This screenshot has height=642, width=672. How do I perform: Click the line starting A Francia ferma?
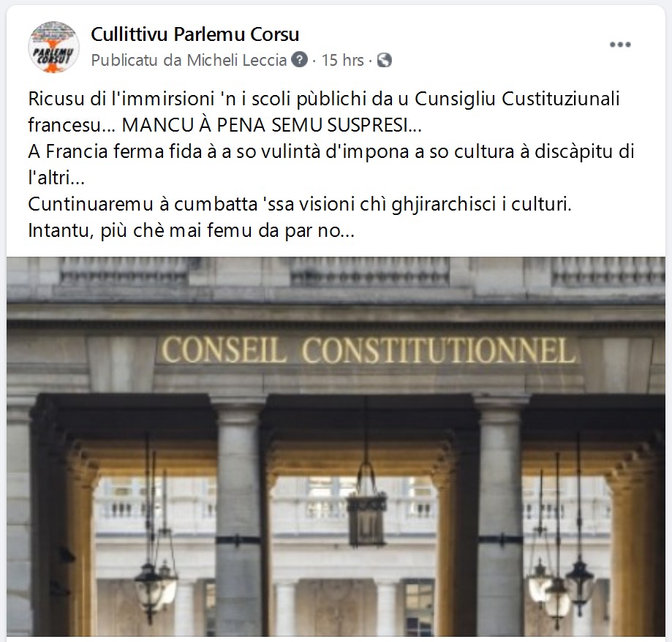point(331,151)
